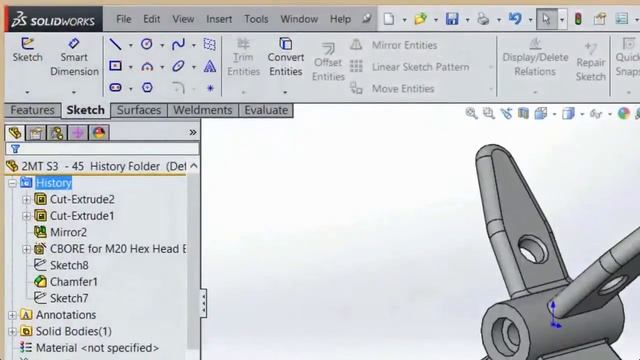Viewport: 640px width, 360px height.
Task: Click the New document icon
Action: (x=389, y=19)
